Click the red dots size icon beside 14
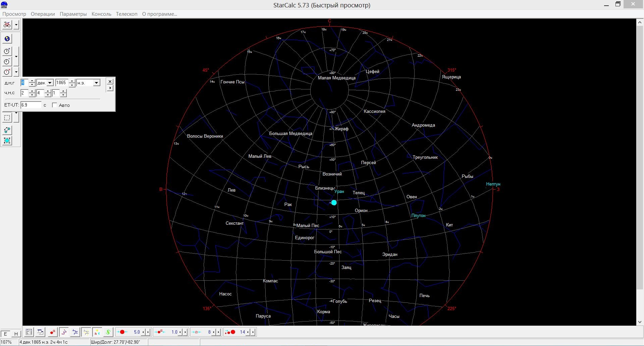The width and height of the screenshot is (644, 346). pyautogui.click(x=230, y=332)
